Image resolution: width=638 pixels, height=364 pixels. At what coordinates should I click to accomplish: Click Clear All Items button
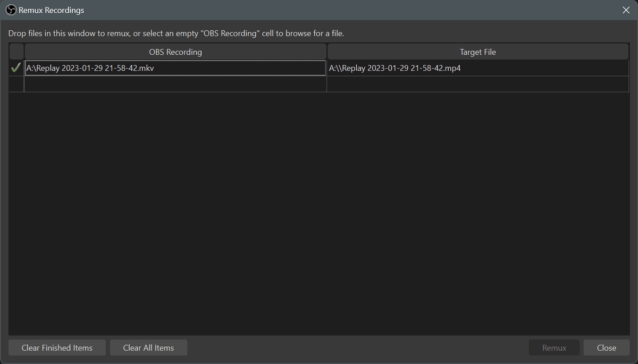pos(148,348)
